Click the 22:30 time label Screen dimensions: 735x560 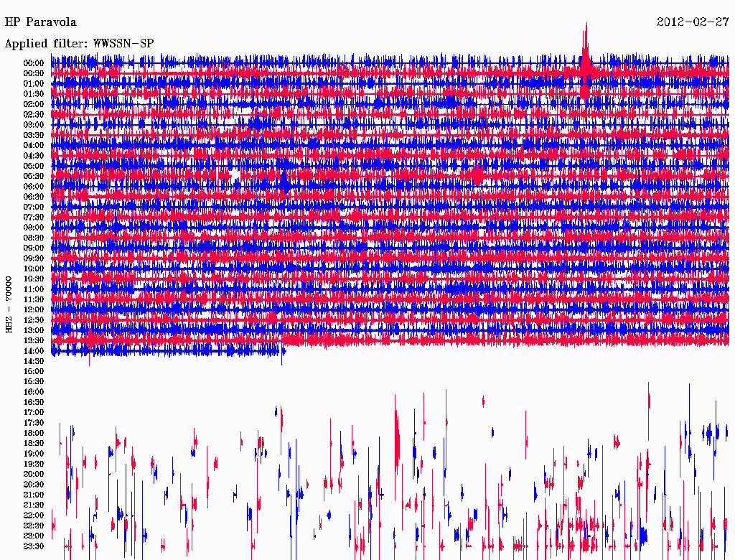pos(34,526)
